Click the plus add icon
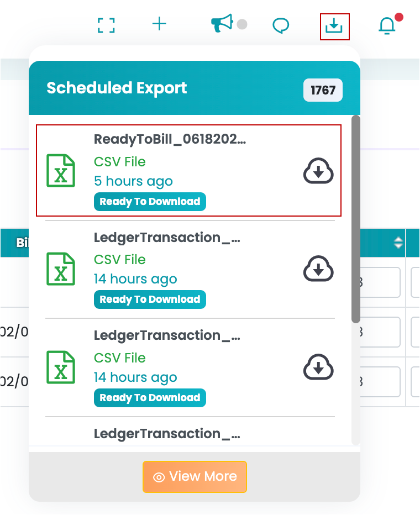Viewport: 420px width, 515px height. point(159,24)
